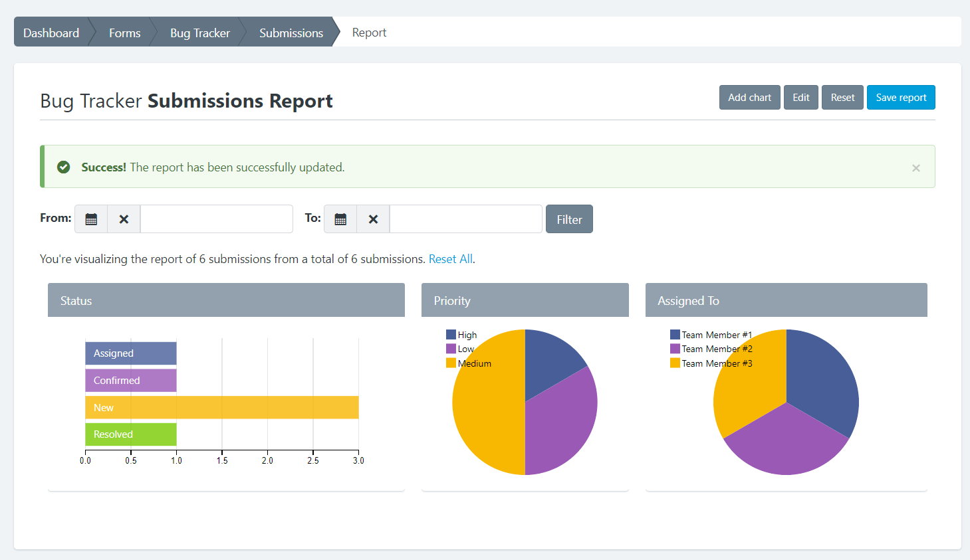Open the To date calendar picker
970x560 pixels.
click(340, 219)
